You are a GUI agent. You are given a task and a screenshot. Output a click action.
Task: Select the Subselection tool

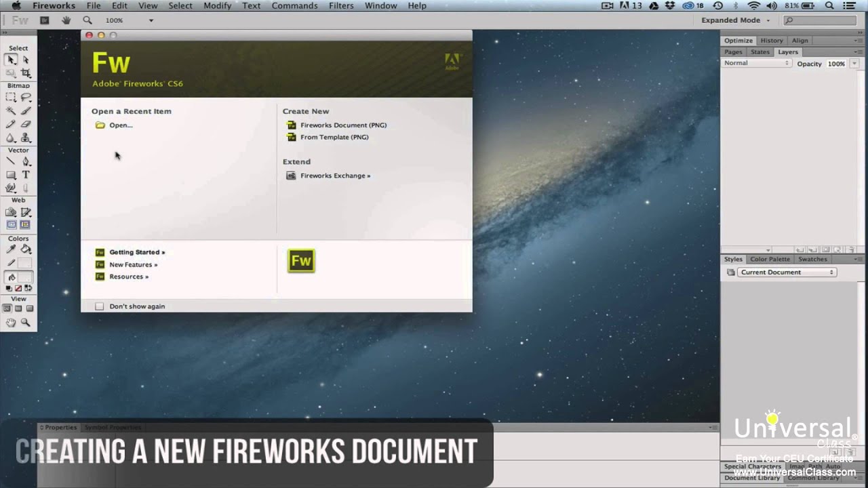coord(26,60)
